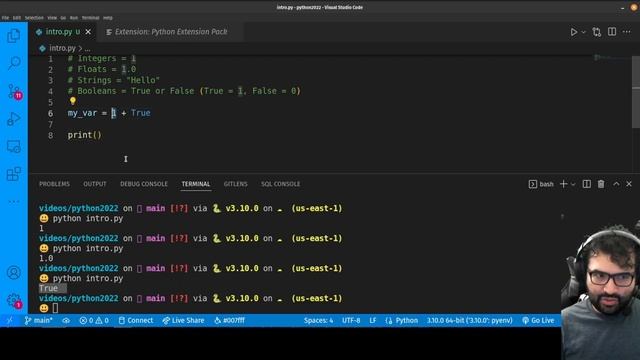Open editor More Actions ellipsis
Image resolution: width=640 pixels, height=360 pixels.
pyautogui.click(x=627, y=32)
